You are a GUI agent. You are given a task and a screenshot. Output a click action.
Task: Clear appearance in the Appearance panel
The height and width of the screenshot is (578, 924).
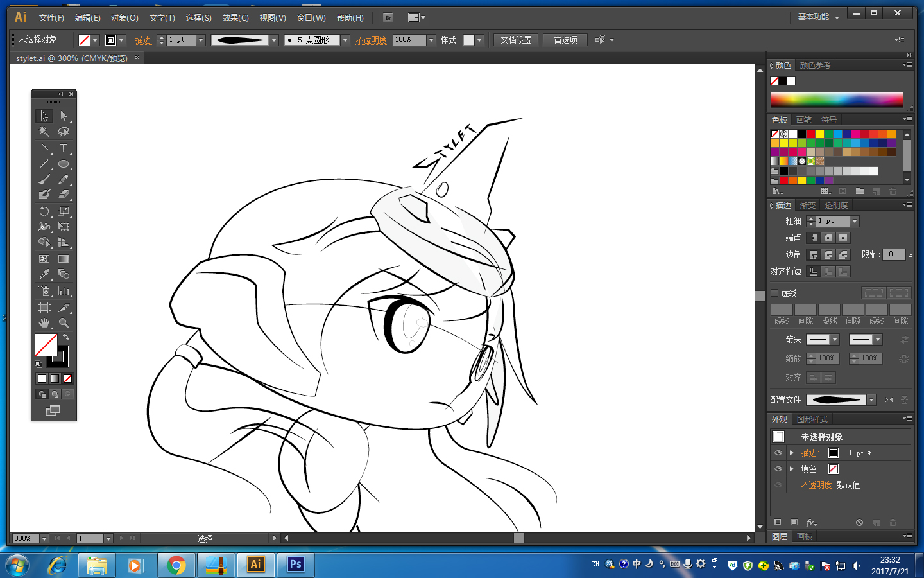[x=859, y=523]
